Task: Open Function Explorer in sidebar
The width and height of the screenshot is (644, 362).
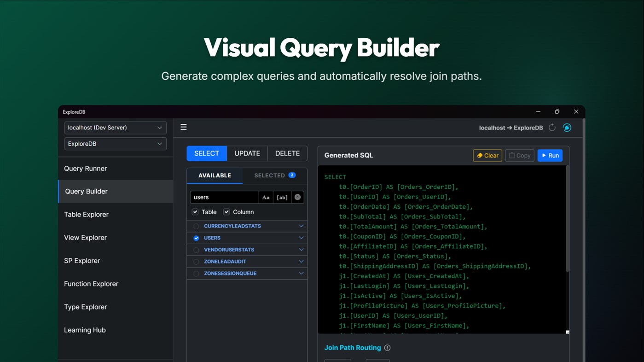Action: tap(116, 284)
